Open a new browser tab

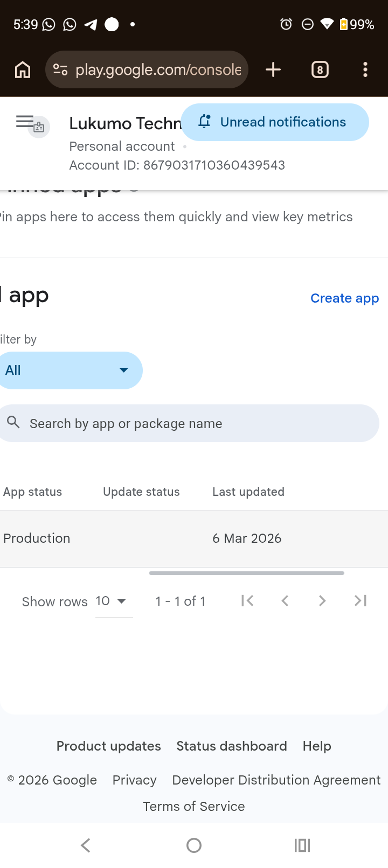click(273, 69)
